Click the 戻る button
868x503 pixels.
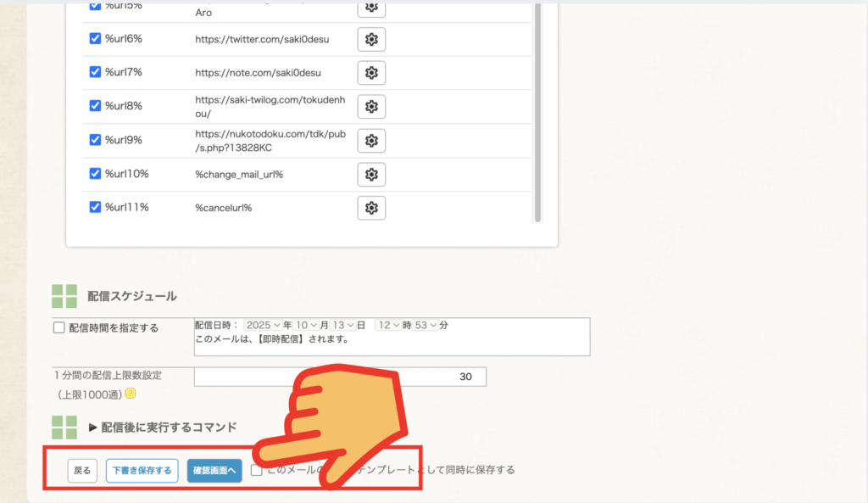(82, 470)
